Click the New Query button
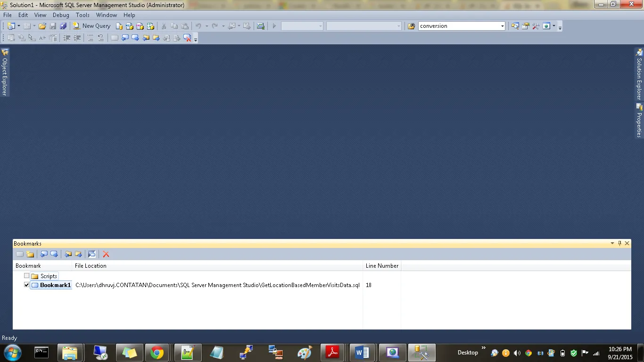 click(92, 26)
